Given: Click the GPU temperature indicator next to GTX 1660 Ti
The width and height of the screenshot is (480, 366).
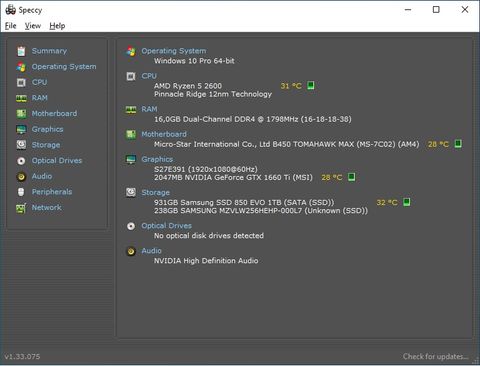Looking at the screenshot, I should pos(351,177).
